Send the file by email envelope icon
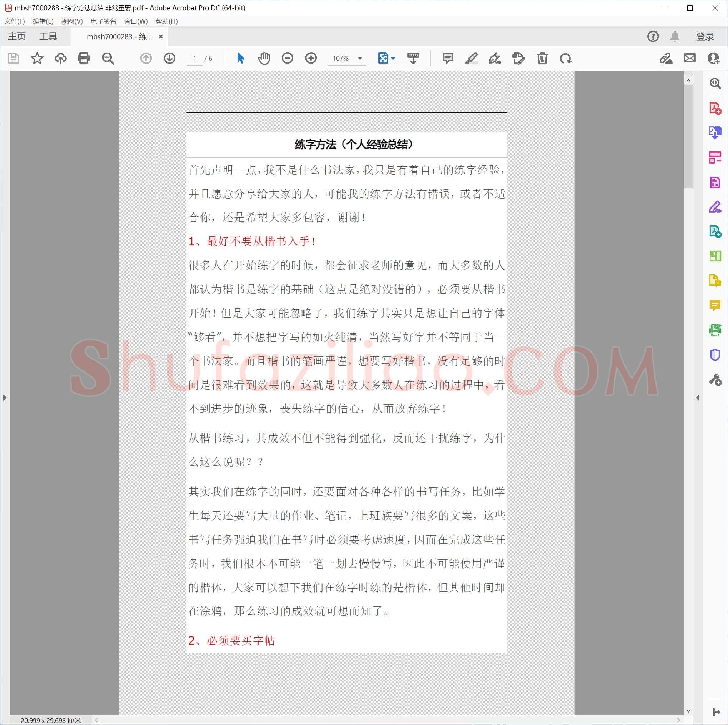728x725 pixels. (x=689, y=59)
